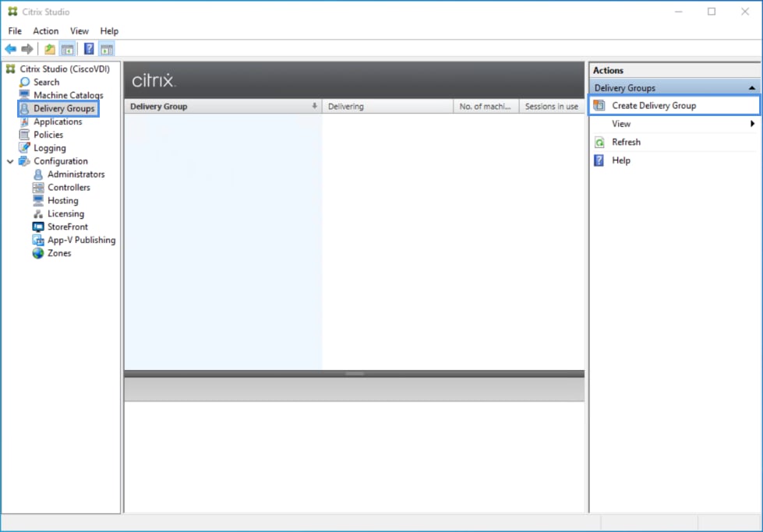This screenshot has height=532, width=763.
Task: Collapse the Configuration tree node chevron
Action: 10,161
